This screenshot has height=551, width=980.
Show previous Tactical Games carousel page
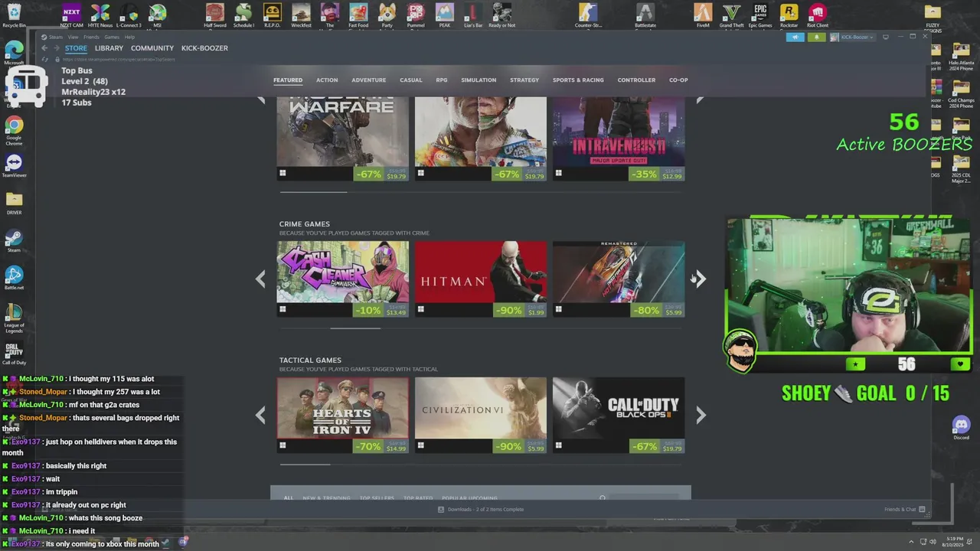pos(260,415)
